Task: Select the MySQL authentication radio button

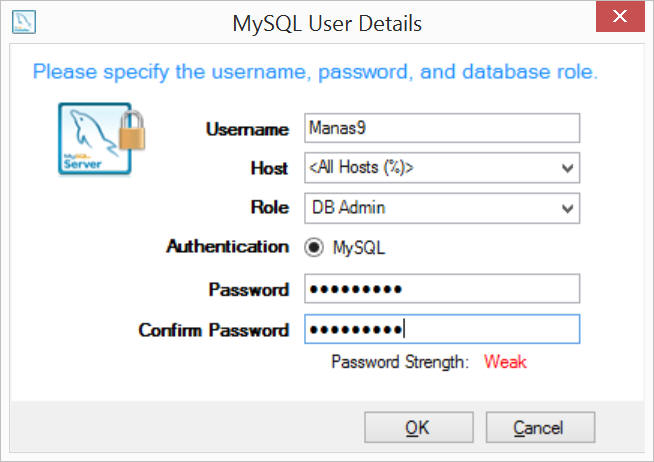Action: coord(314,247)
